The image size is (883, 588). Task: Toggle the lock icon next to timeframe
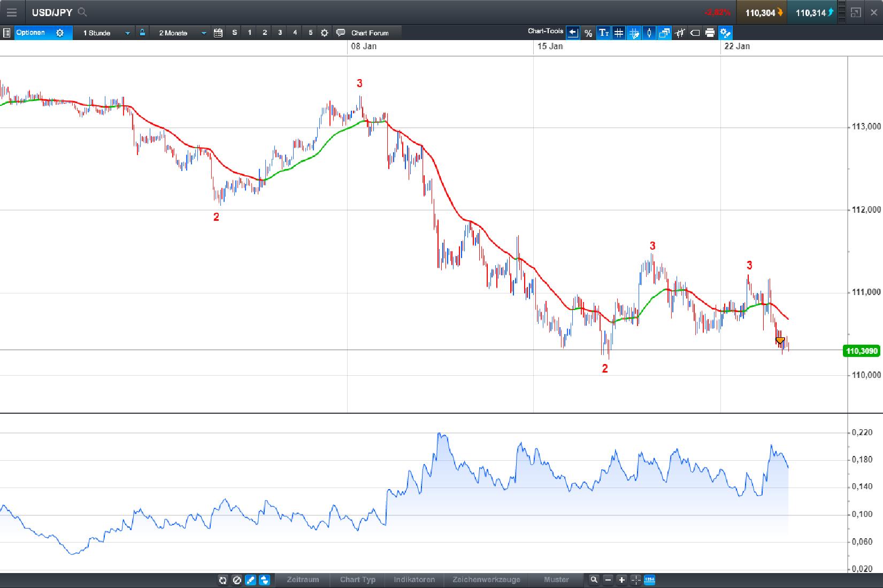[142, 33]
